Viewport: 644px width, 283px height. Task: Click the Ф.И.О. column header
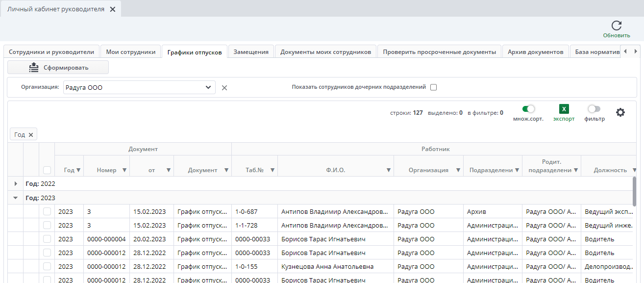click(x=336, y=170)
